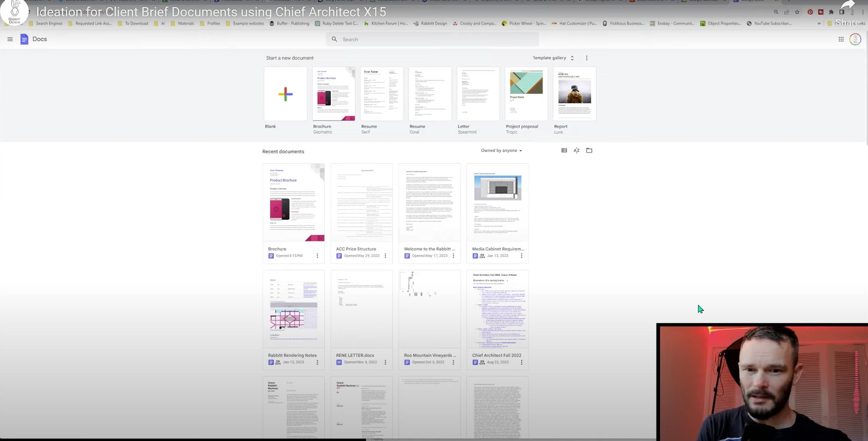Open the Google apps grid

tap(841, 39)
